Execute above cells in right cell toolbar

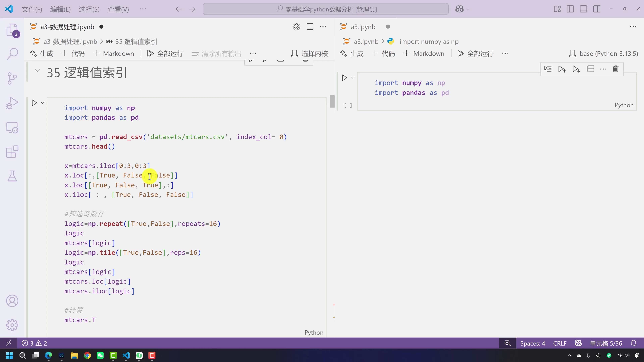click(562, 69)
